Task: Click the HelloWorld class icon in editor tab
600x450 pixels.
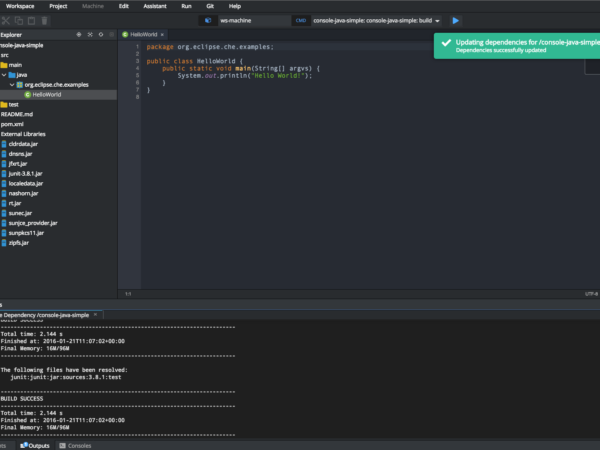Action: click(125, 34)
